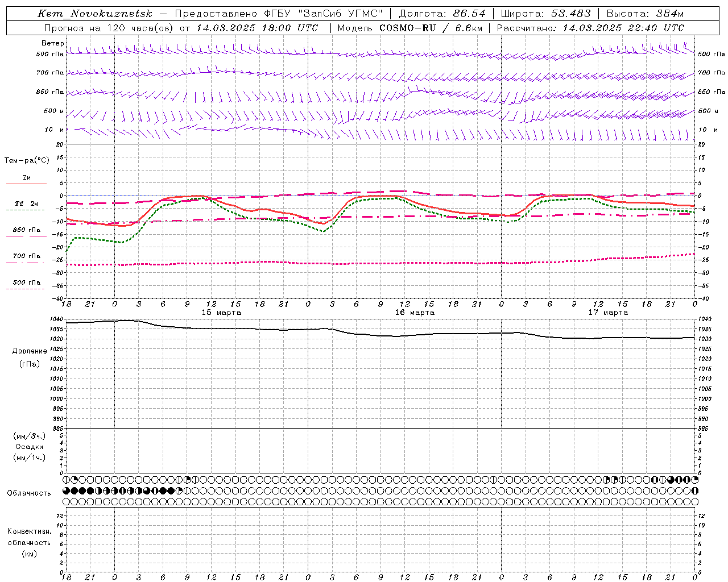The height and width of the screenshot is (582, 728).
Task: Select the 'Прогноз на 120 часа(ов)' forecast text
Action: pos(109,28)
